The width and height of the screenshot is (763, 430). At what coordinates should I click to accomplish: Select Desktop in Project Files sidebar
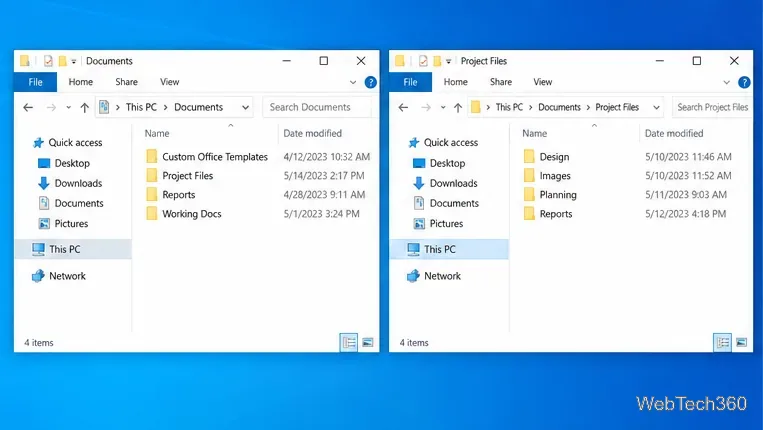click(x=439, y=163)
